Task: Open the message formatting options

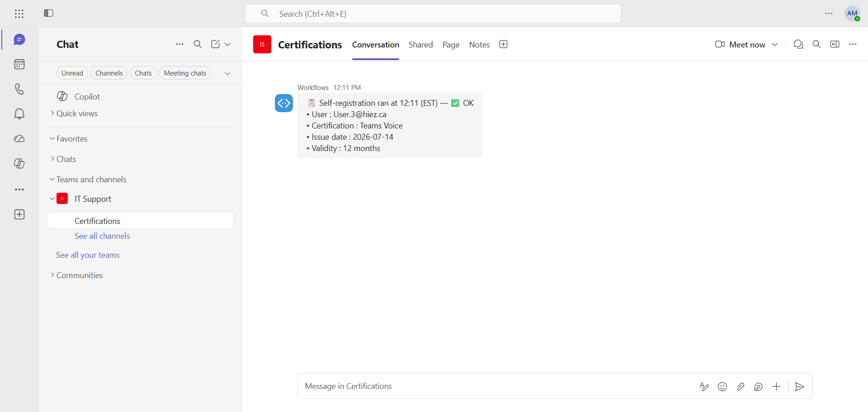Action: point(704,387)
